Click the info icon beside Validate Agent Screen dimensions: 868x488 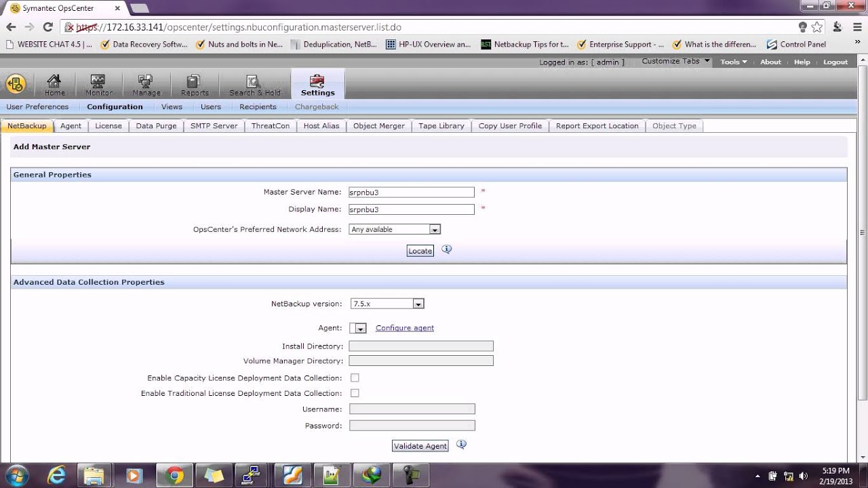[x=461, y=445]
